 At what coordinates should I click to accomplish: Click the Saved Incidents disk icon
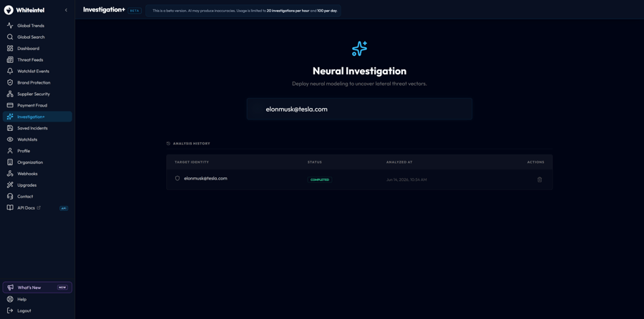[10, 128]
